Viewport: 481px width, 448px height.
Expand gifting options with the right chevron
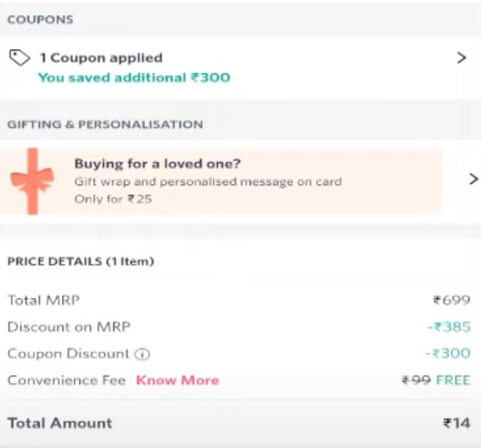(473, 179)
